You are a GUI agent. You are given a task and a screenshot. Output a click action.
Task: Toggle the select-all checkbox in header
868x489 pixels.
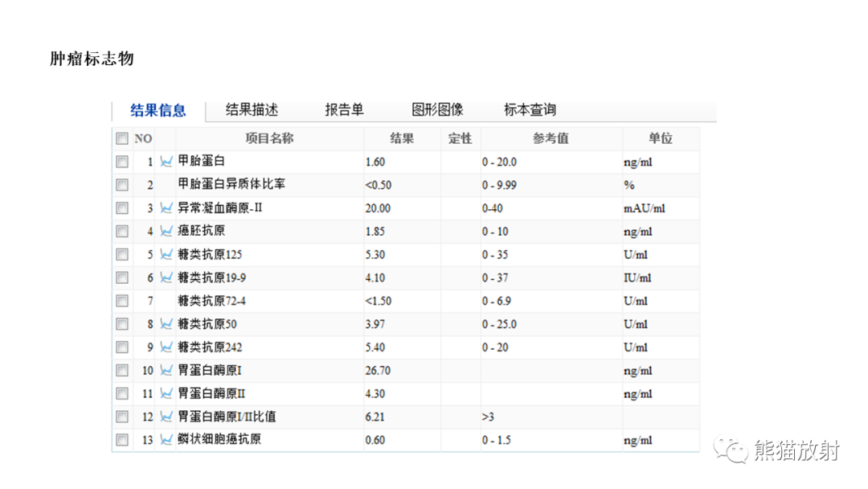click(x=122, y=138)
